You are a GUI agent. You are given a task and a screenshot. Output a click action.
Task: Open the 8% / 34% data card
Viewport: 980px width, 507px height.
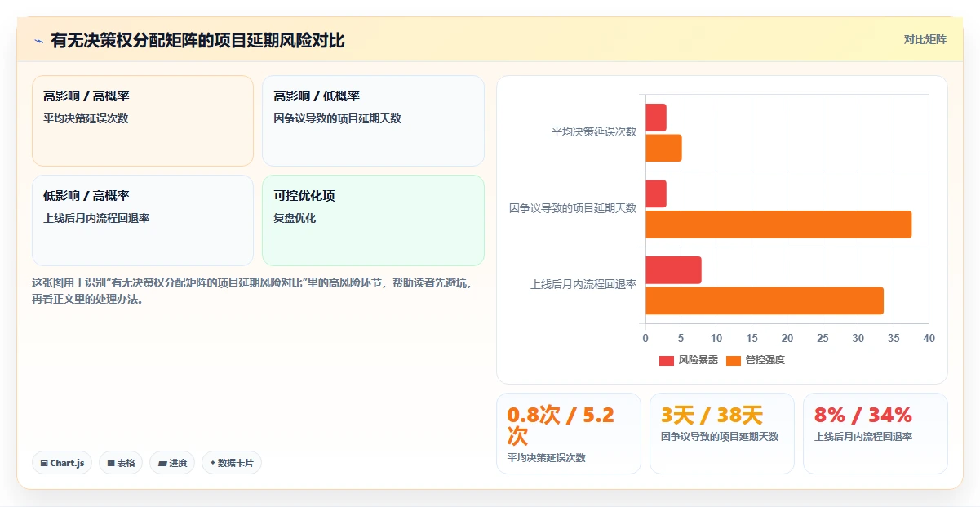876,434
